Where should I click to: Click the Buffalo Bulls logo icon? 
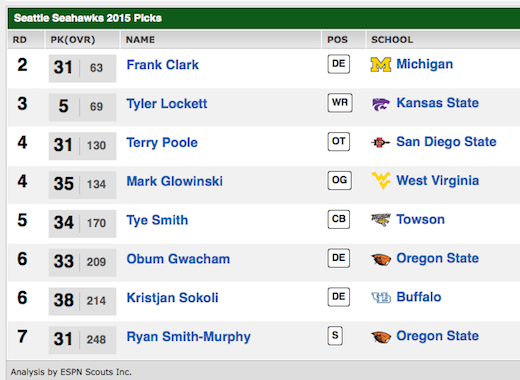(x=381, y=297)
